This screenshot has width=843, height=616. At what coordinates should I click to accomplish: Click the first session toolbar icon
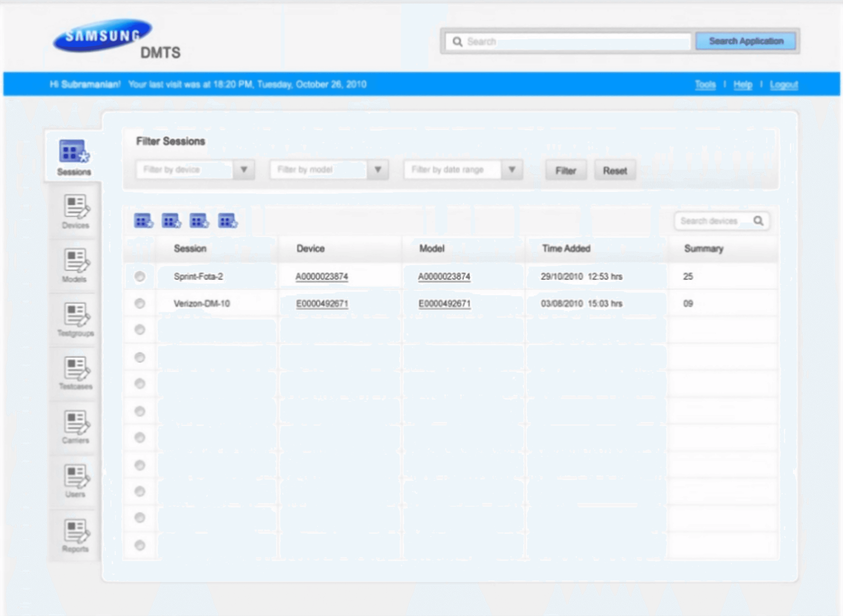144,221
